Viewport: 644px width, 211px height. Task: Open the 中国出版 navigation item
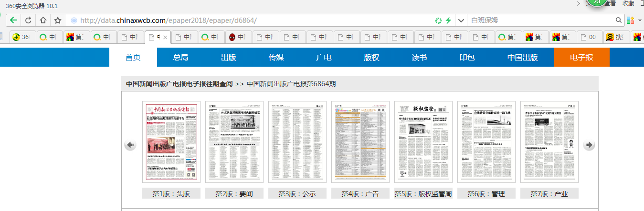(523, 58)
